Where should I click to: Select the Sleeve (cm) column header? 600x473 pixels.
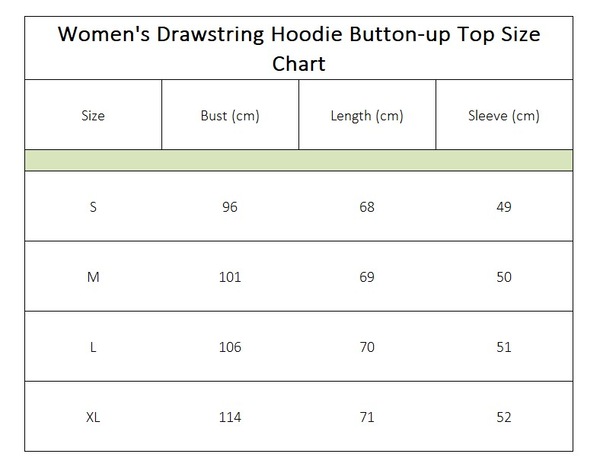point(504,115)
